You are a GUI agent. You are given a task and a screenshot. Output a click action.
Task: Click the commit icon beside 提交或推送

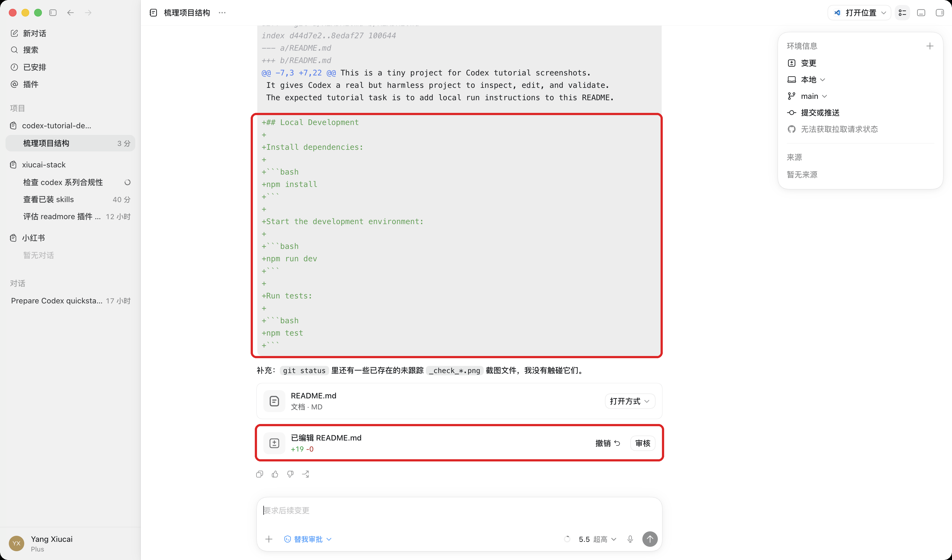coord(791,113)
